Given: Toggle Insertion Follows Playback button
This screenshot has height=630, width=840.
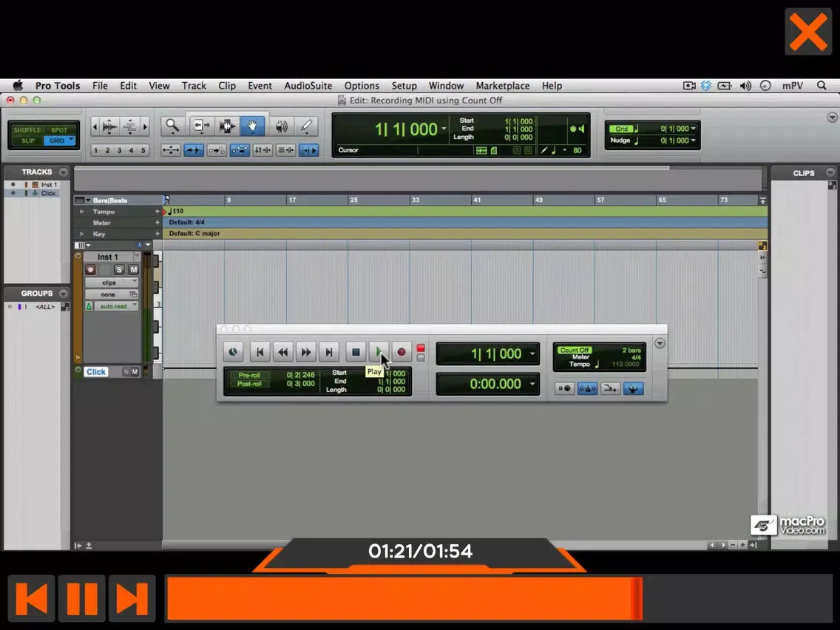Looking at the screenshot, I should pyautogui.click(x=309, y=151).
